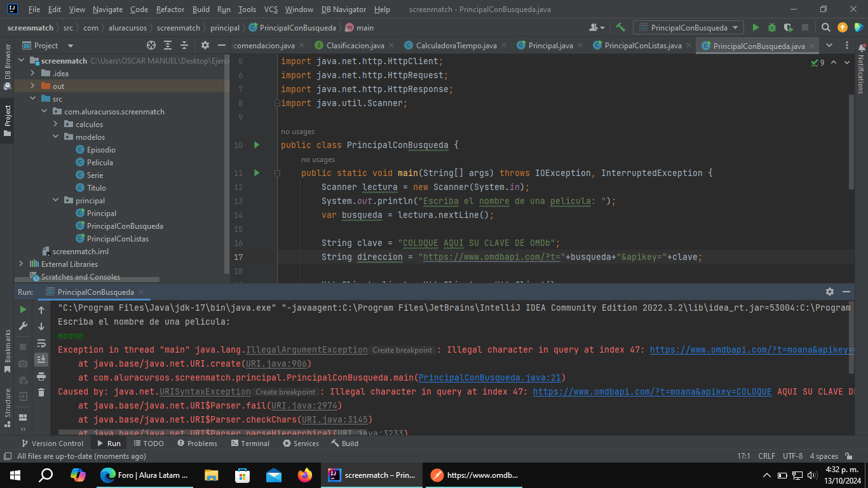
Task: Toggle soft-wrap in Run console
Action: (x=41, y=343)
